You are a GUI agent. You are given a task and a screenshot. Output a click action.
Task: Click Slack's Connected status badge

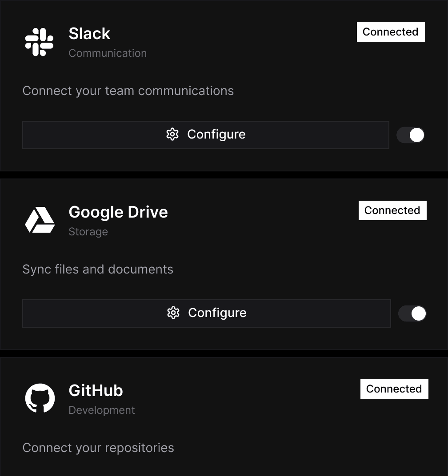391,32
